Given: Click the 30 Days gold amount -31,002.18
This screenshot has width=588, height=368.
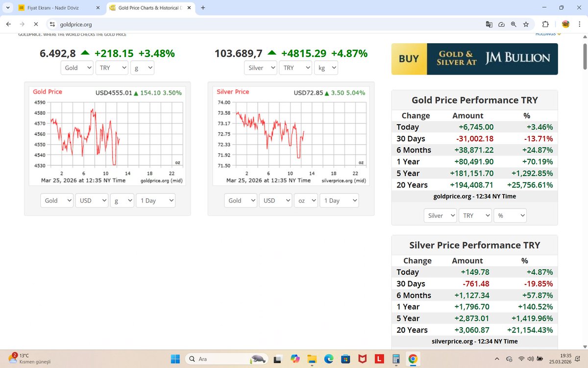Looking at the screenshot, I should click(474, 138).
